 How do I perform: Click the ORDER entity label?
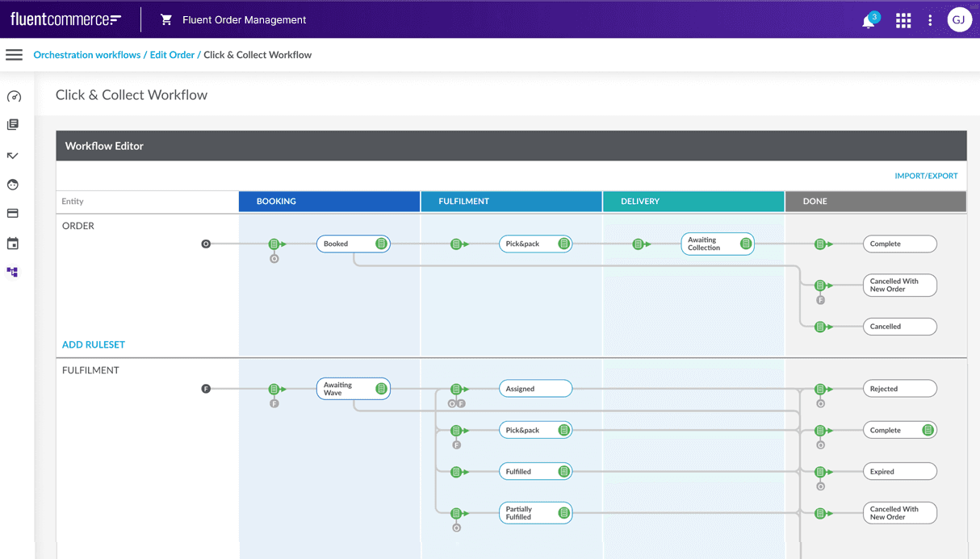coord(78,226)
